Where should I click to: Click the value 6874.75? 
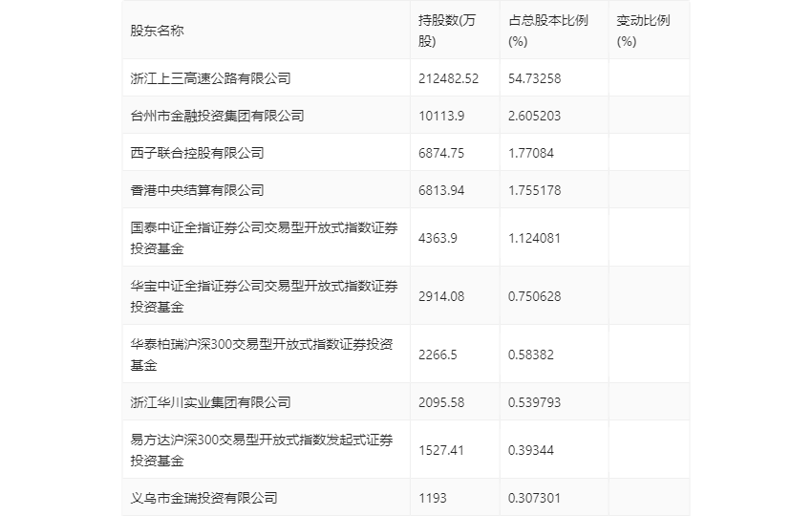point(441,153)
